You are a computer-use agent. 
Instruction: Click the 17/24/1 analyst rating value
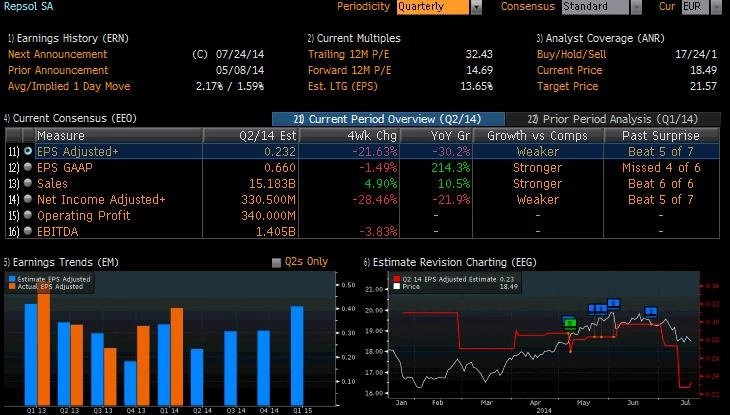(x=696, y=54)
